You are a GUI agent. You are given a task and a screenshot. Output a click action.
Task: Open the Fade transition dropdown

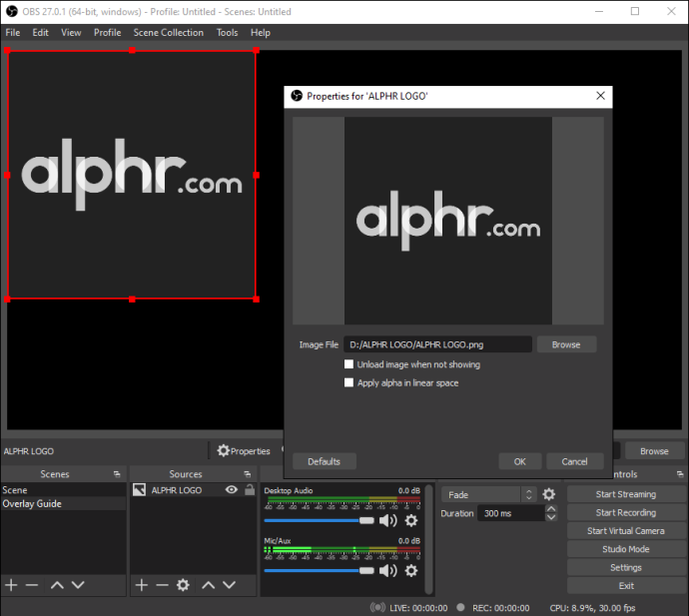pos(488,495)
